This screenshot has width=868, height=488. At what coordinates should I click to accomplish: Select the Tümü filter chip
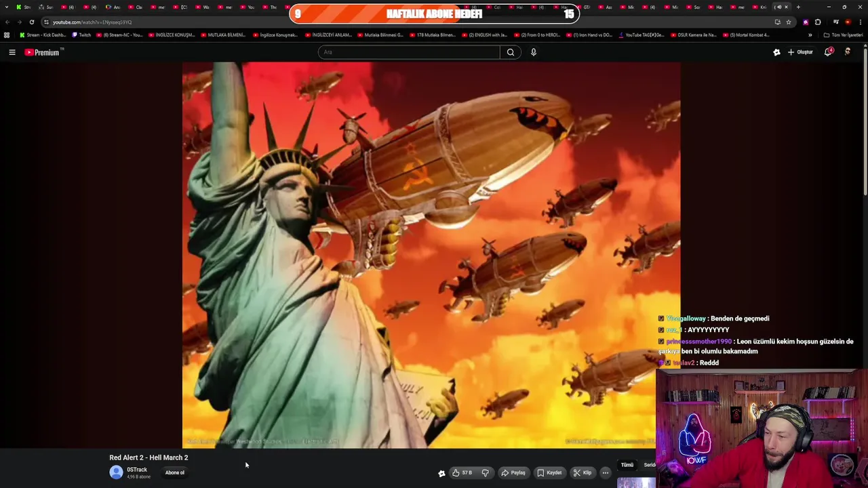[627, 465]
